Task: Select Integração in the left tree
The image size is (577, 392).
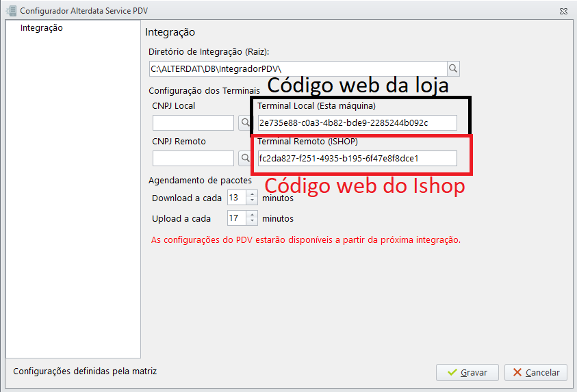Action: tap(41, 28)
